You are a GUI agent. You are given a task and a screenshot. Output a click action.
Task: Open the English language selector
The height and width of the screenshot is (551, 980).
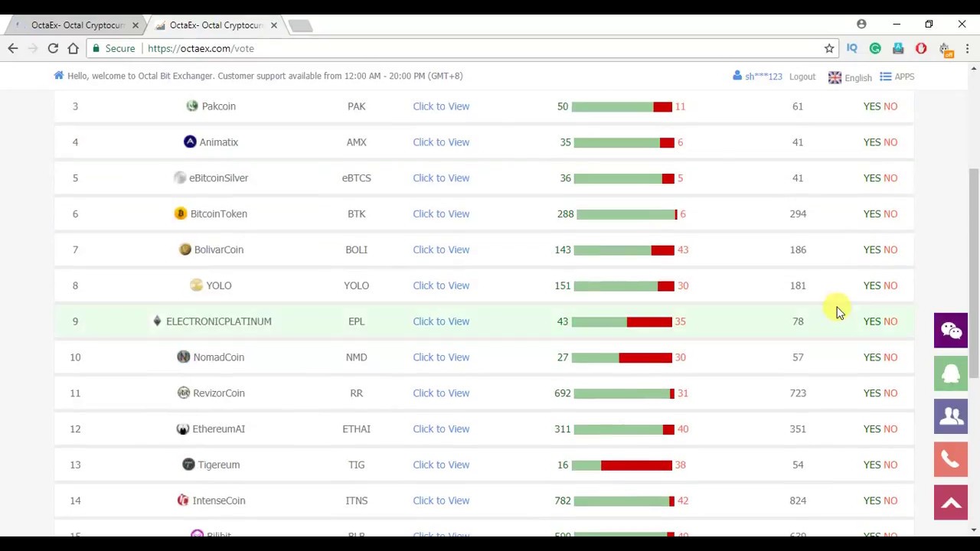click(850, 77)
